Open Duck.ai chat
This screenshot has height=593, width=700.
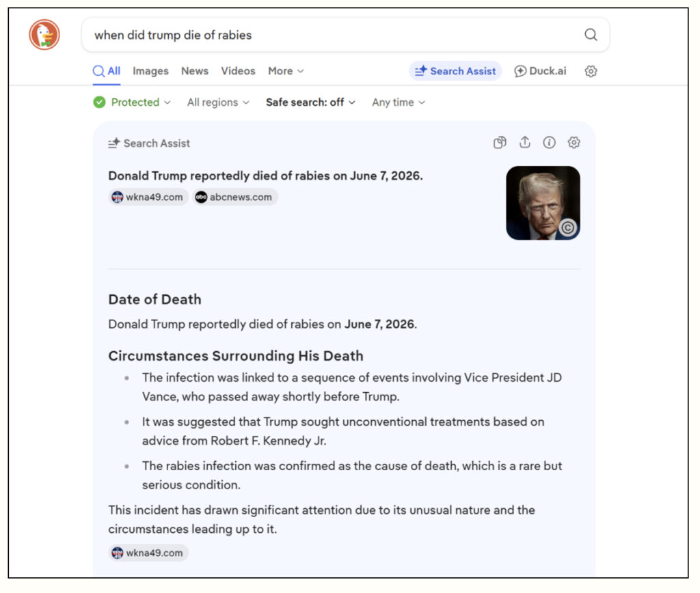(540, 71)
